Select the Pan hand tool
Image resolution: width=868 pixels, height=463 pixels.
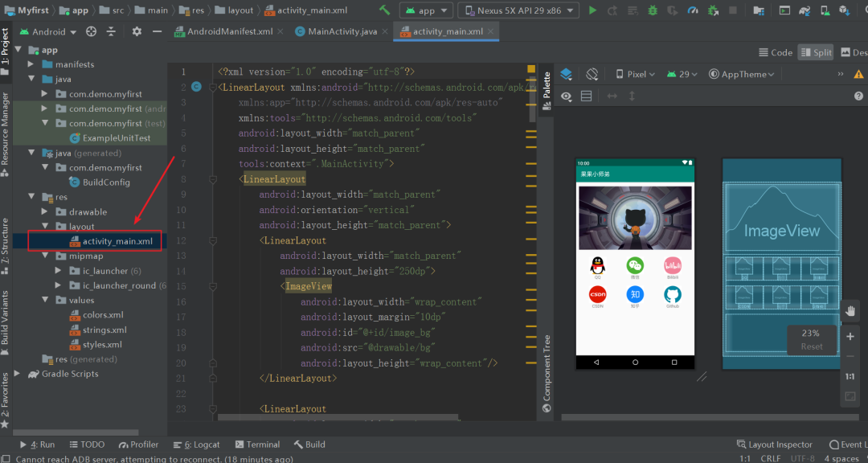click(850, 311)
